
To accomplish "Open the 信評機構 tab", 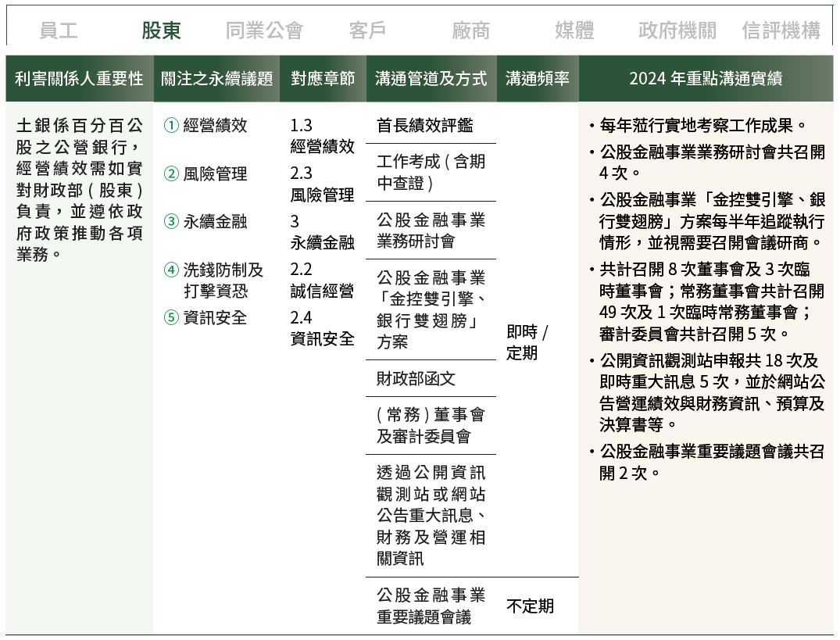I will 781,30.
